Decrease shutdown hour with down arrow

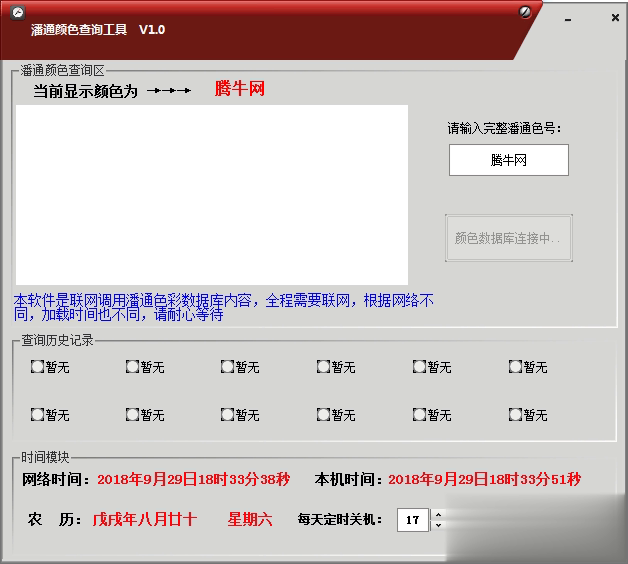click(x=439, y=525)
